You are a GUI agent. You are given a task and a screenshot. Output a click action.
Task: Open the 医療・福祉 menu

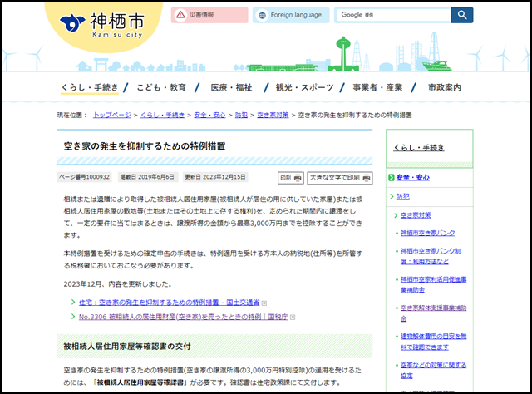tap(231, 87)
